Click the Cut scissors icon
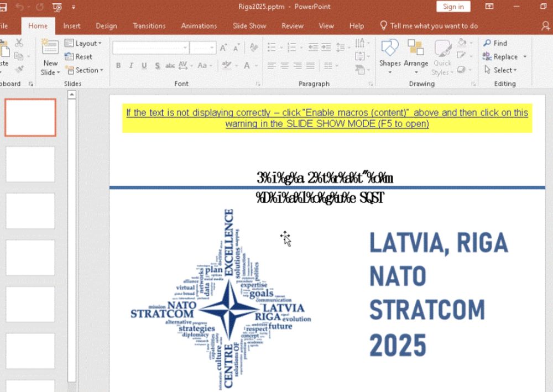Image resolution: width=553 pixels, height=392 pixels. point(19,43)
